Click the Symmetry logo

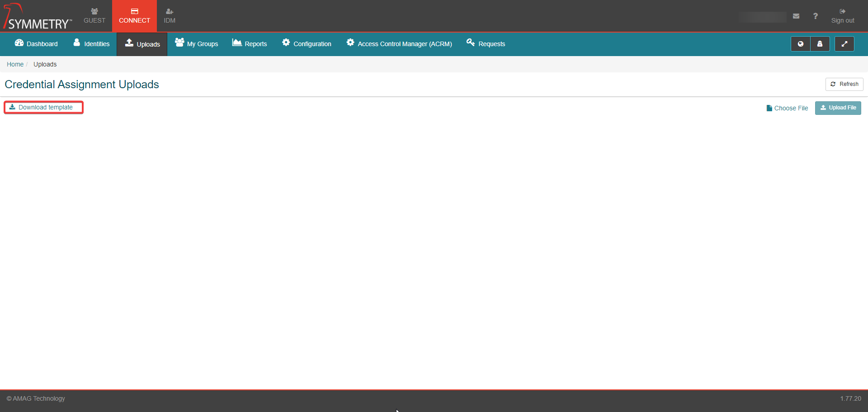37,16
